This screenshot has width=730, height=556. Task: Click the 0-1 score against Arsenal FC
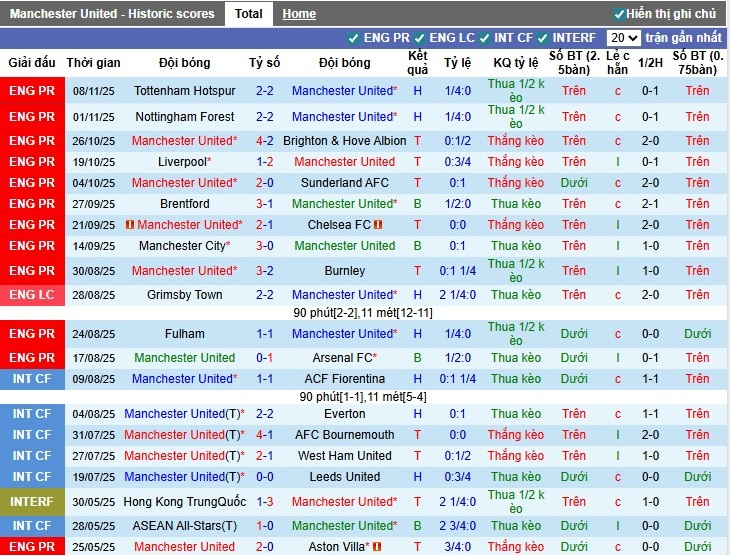coord(264,358)
